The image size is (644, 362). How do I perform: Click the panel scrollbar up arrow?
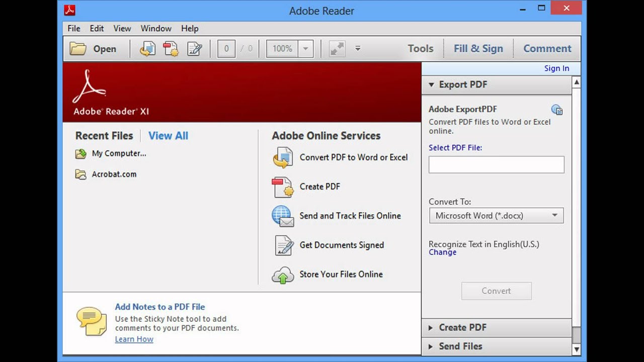pyautogui.click(x=577, y=82)
